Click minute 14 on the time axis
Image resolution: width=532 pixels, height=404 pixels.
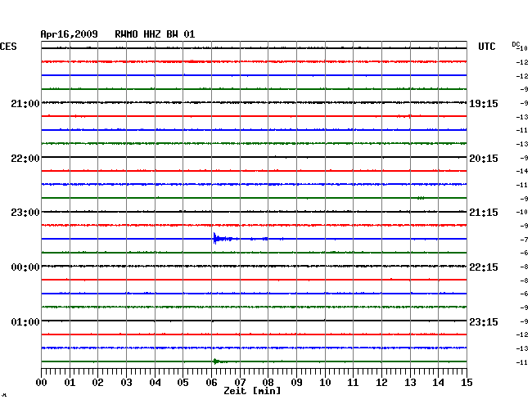(x=438, y=383)
